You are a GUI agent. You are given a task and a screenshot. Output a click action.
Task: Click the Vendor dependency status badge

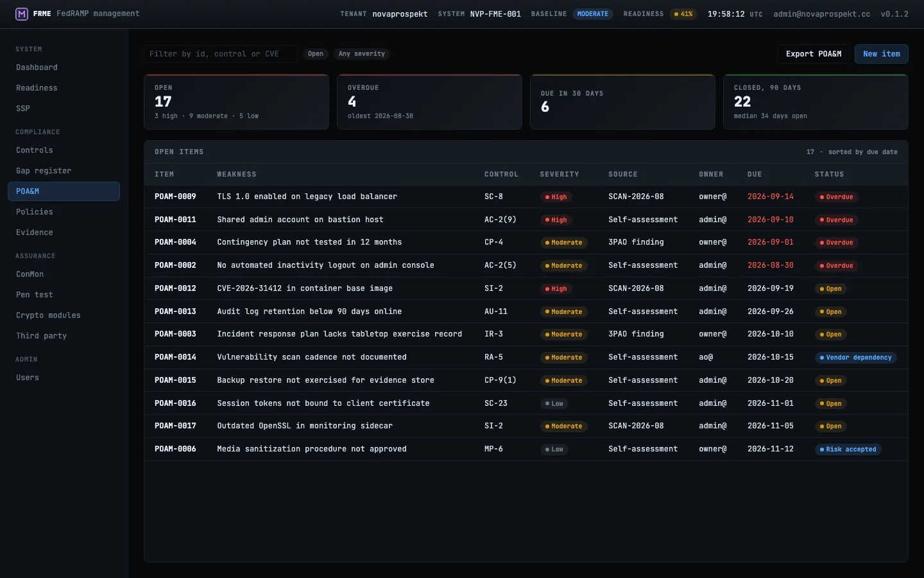click(856, 358)
